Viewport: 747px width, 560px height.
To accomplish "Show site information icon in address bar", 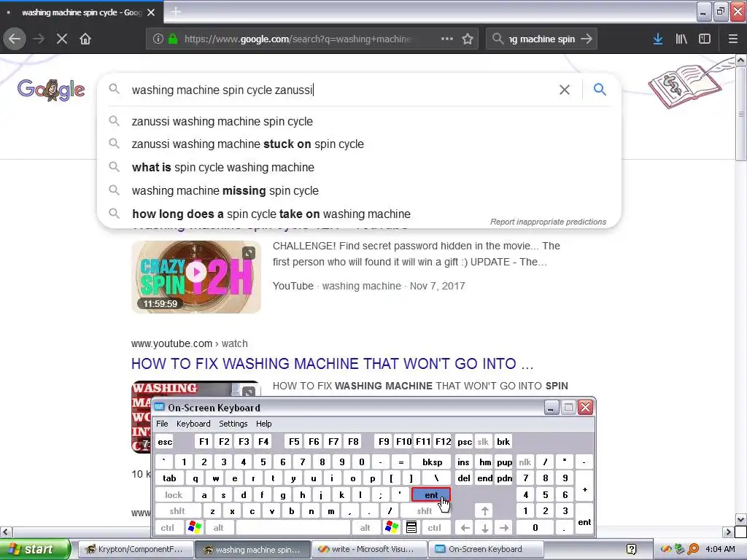I will (158, 39).
